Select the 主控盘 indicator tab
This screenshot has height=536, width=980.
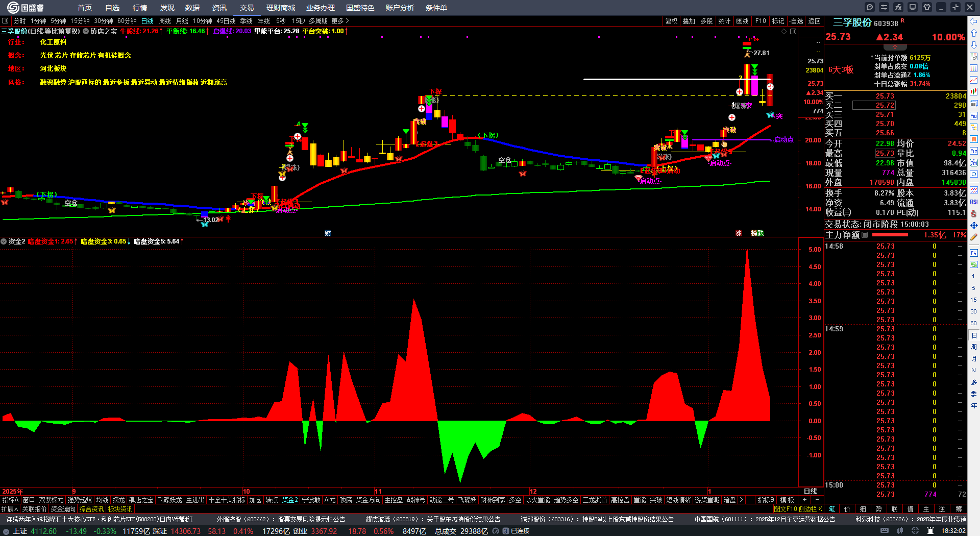pos(394,500)
